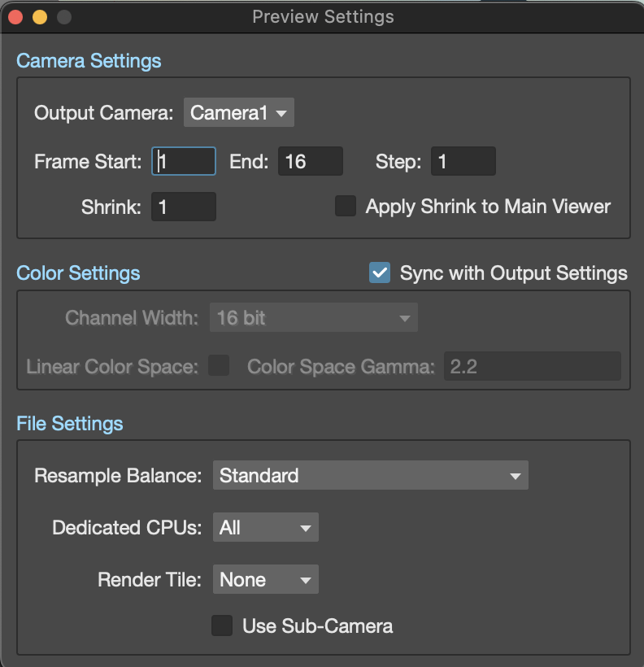Select the frame End value field
This screenshot has width=644, height=667.
pyautogui.click(x=310, y=160)
